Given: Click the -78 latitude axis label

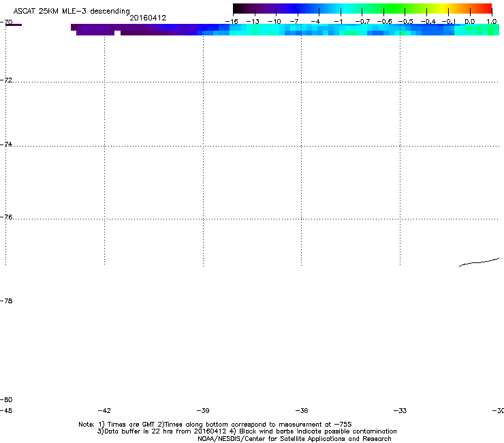Looking at the screenshot, I should [x=6, y=301].
